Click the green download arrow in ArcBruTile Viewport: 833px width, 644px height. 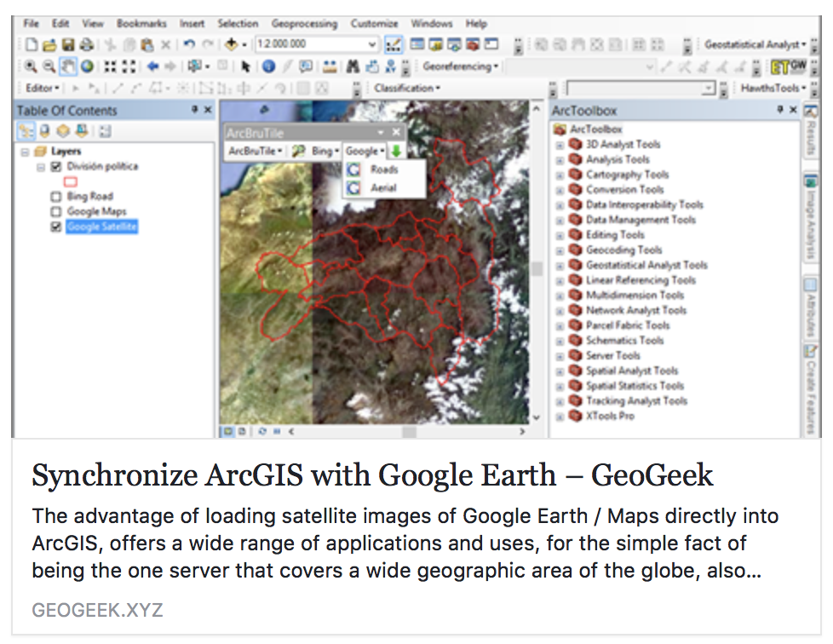(397, 151)
